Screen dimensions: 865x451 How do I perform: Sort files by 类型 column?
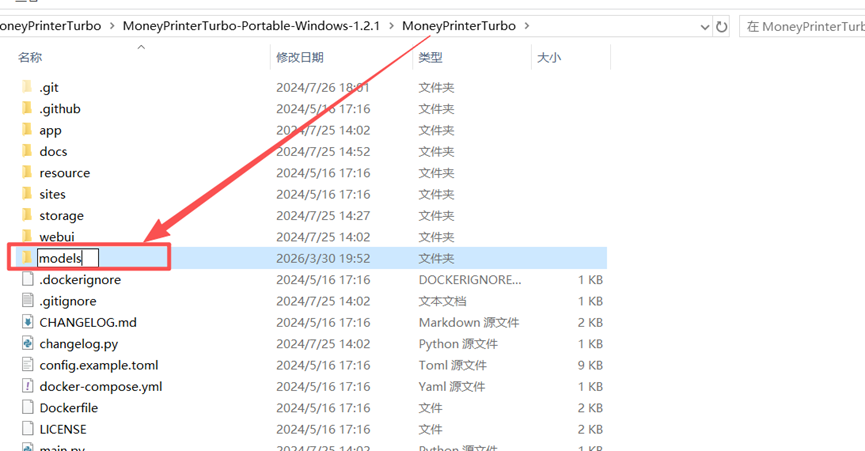[430, 57]
